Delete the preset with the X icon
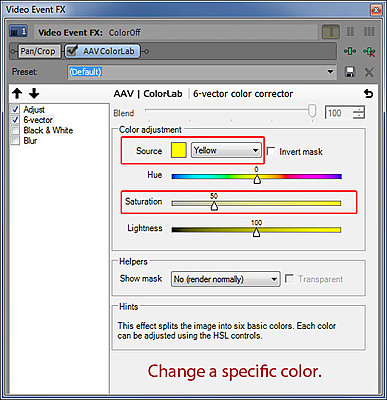The image size is (387, 400). click(x=369, y=72)
